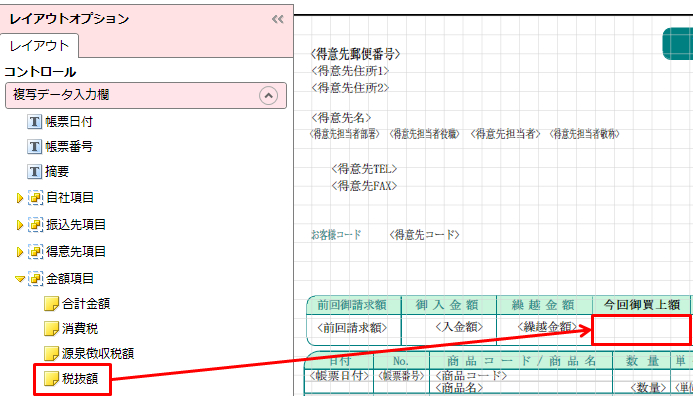Expand the 得意先項目 tree node arrow
Image resolution: width=693 pixels, height=396 pixels.
pyautogui.click(x=19, y=252)
